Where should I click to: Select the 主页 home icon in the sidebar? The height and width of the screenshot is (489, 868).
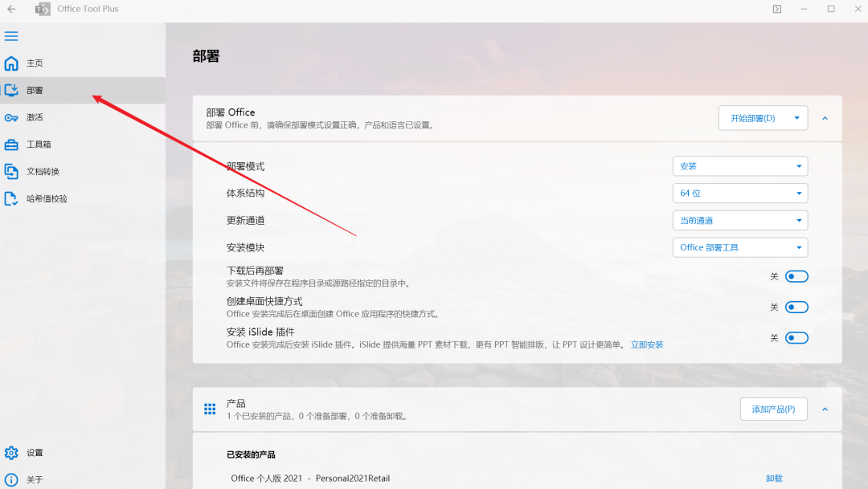(11, 63)
